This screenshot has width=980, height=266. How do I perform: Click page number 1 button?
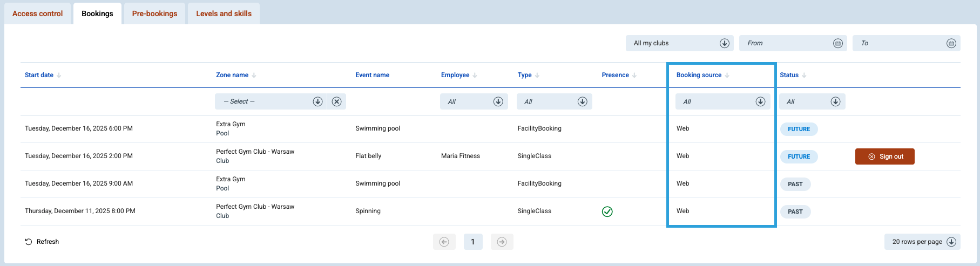[472, 242]
